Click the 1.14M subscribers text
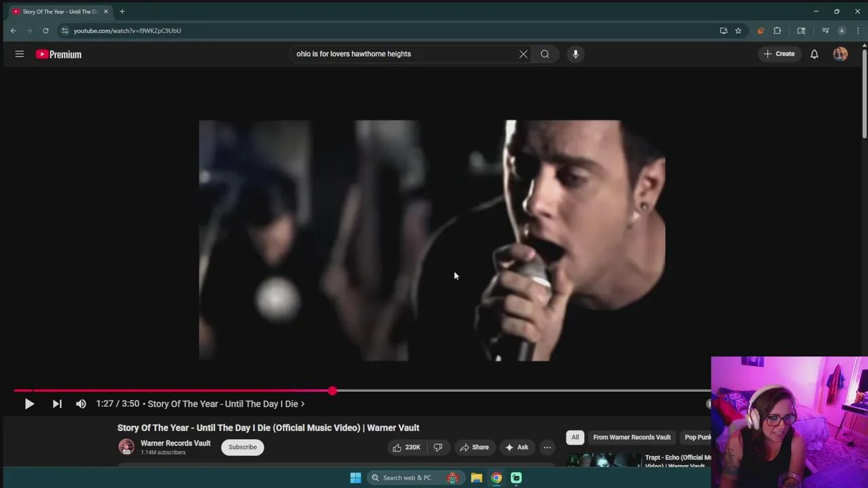This screenshot has height=488, width=868. [x=163, y=453]
